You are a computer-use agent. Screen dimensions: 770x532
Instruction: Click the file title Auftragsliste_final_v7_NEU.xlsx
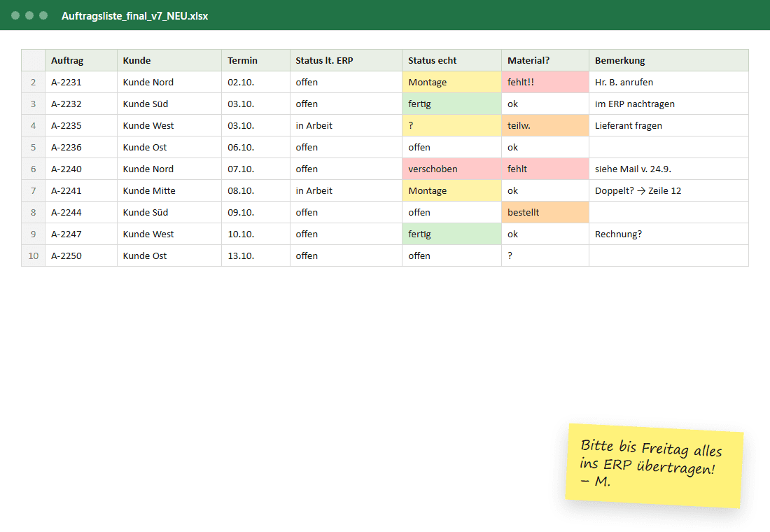pyautogui.click(x=134, y=15)
